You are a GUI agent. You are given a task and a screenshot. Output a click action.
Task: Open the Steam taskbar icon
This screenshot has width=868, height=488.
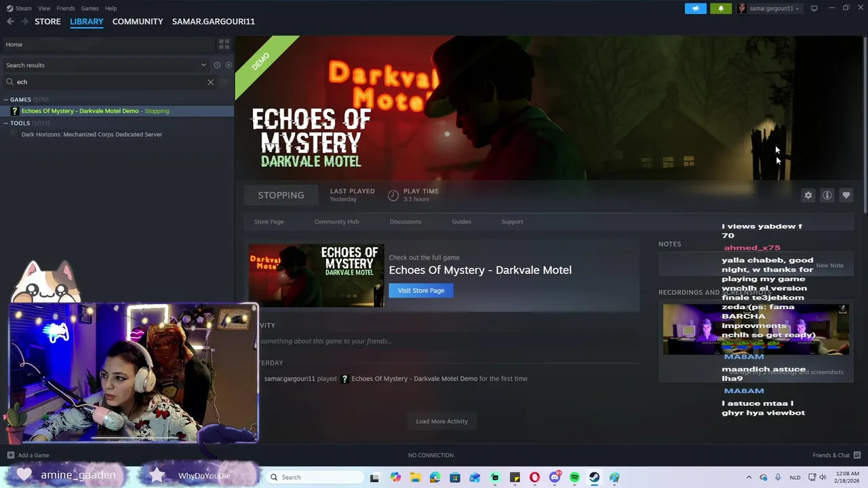pos(594,477)
